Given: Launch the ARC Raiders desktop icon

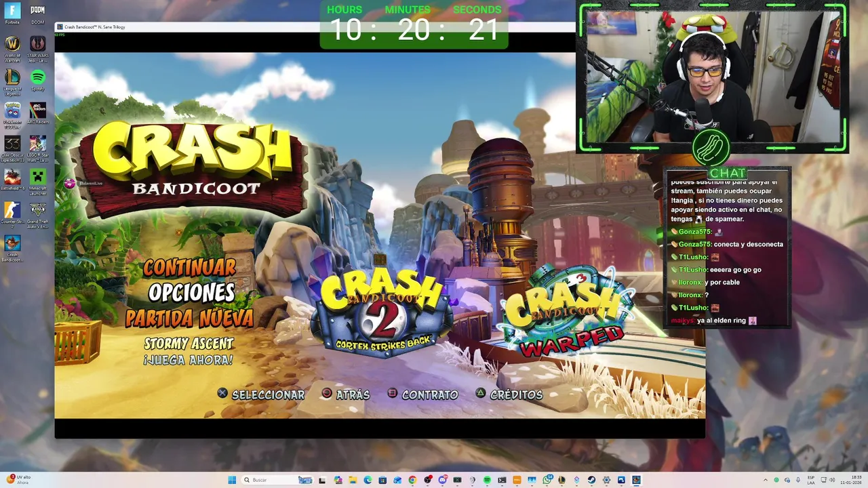Looking at the screenshot, I should [x=37, y=113].
